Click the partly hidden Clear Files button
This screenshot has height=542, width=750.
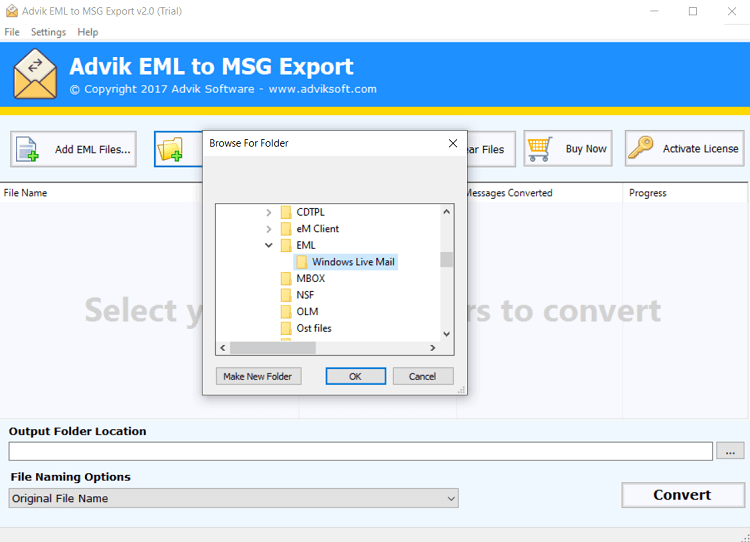(x=491, y=149)
